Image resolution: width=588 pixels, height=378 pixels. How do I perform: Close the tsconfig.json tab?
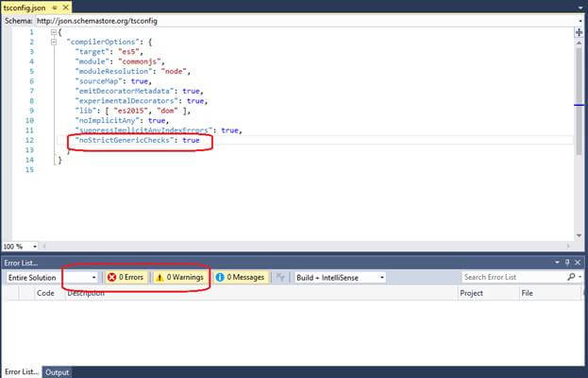click(x=66, y=8)
